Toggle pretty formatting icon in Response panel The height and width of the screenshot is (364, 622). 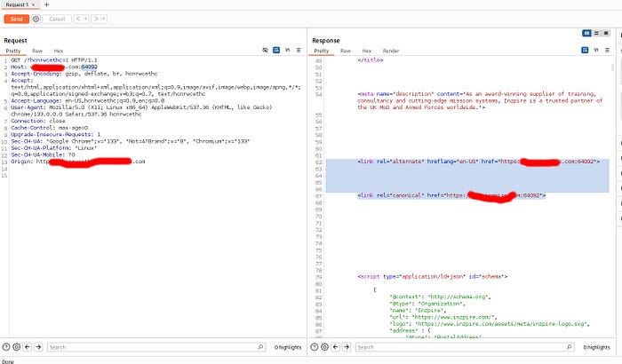(585, 50)
